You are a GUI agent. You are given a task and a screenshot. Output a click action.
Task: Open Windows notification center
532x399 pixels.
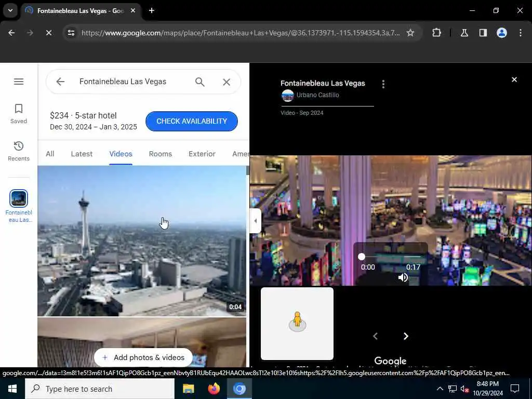[515, 389]
